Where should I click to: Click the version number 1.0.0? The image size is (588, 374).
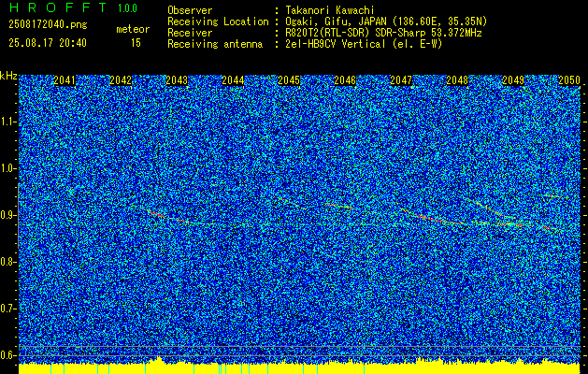(127, 7)
